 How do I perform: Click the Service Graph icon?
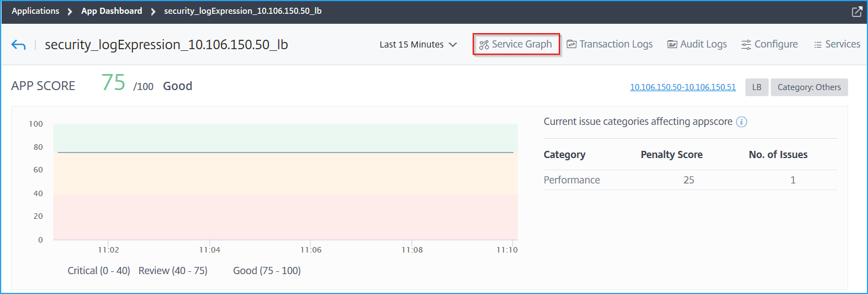tap(484, 45)
